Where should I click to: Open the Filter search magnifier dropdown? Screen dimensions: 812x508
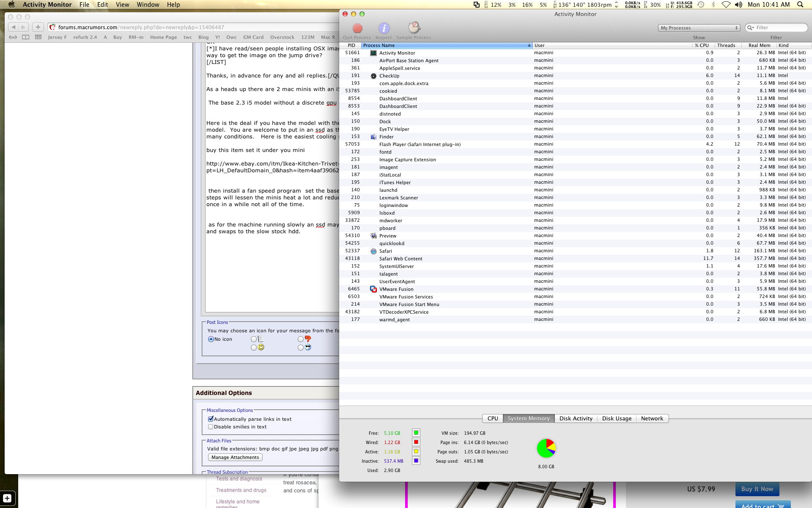pos(751,28)
